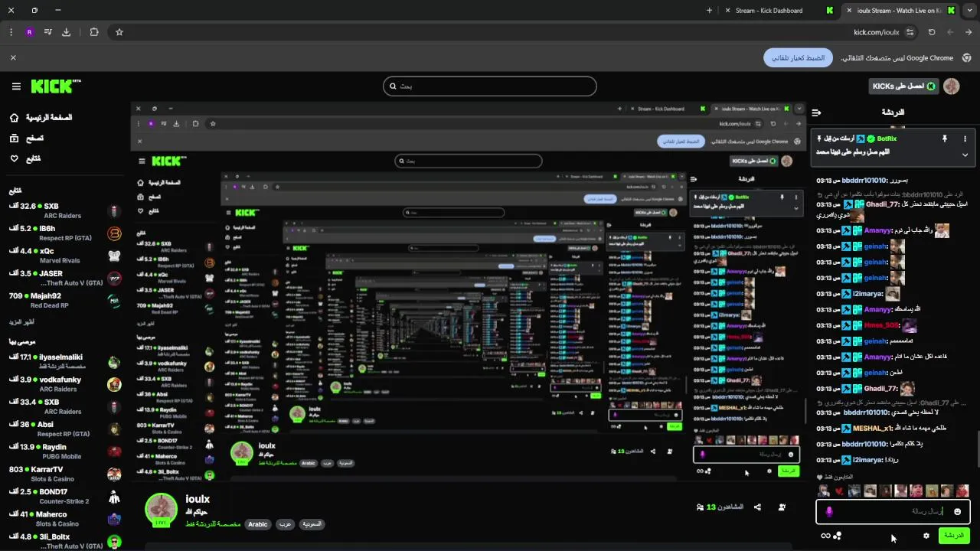Open Raydin PUBG Mobile channel
The image size is (980, 551).
pyautogui.click(x=65, y=452)
